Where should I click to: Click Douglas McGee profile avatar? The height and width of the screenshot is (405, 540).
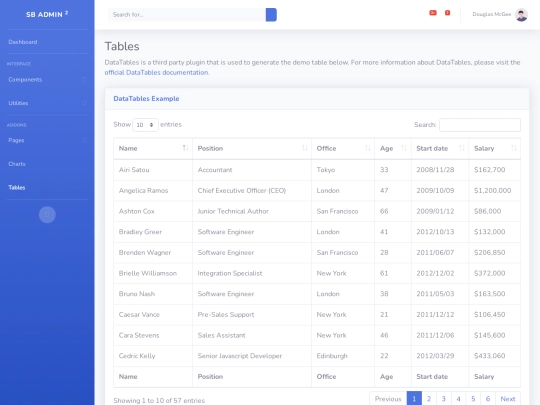click(x=521, y=15)
